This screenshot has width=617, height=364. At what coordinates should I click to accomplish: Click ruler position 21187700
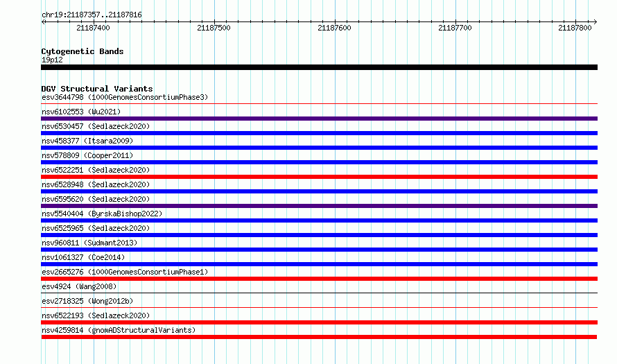(x=455, y=28)
